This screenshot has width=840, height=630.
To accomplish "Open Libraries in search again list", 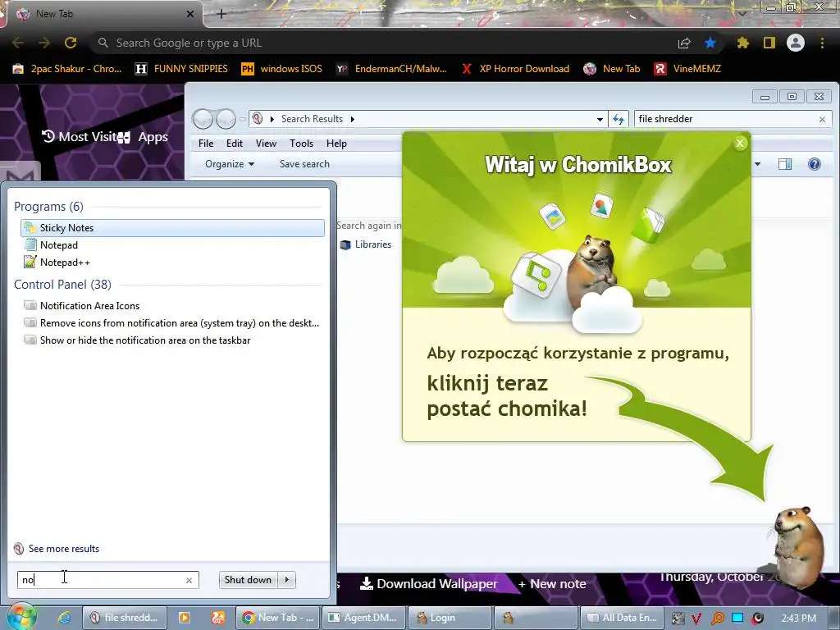I will (x=366, y=244).
